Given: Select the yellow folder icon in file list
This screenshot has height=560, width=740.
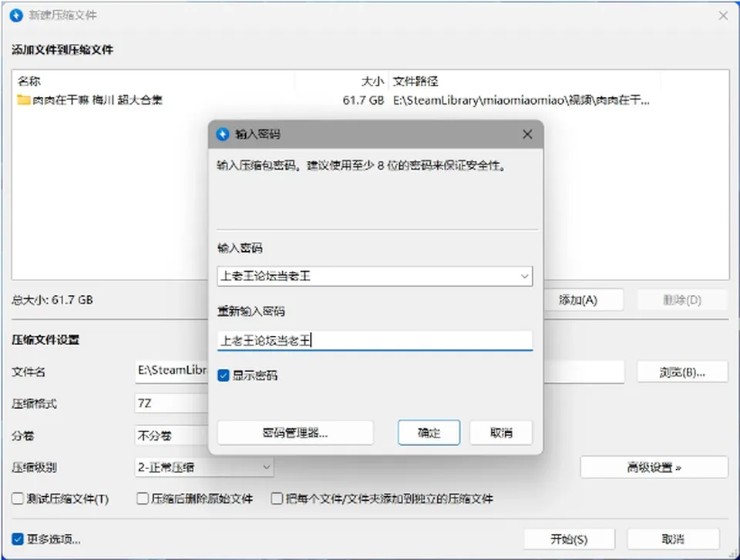Looking at the screenshot, I should coord(24,100).
